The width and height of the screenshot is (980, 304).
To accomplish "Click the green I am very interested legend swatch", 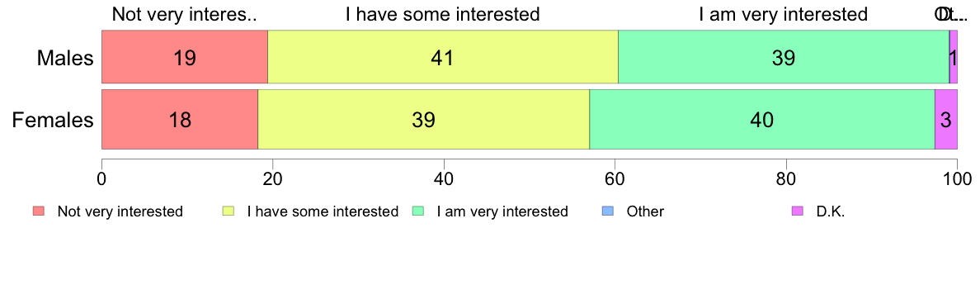I will coord(419,211).
